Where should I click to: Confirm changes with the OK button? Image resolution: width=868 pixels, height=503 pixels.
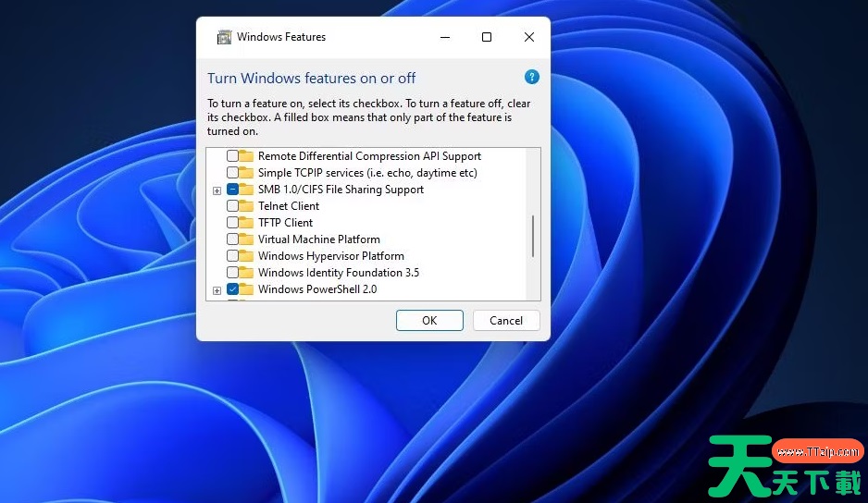pyautogui.click(x=429, y=321)
